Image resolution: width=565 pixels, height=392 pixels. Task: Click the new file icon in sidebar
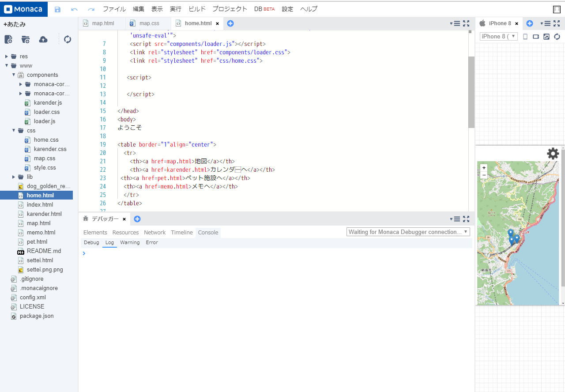8,39
